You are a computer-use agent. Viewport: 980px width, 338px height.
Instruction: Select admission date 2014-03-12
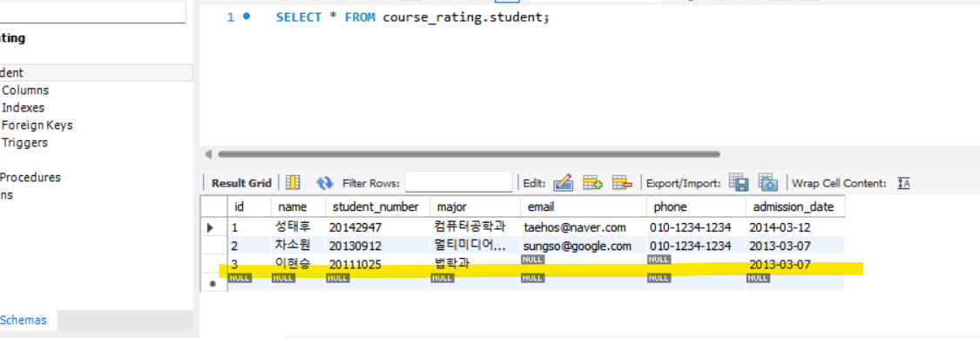pos(795,227)
